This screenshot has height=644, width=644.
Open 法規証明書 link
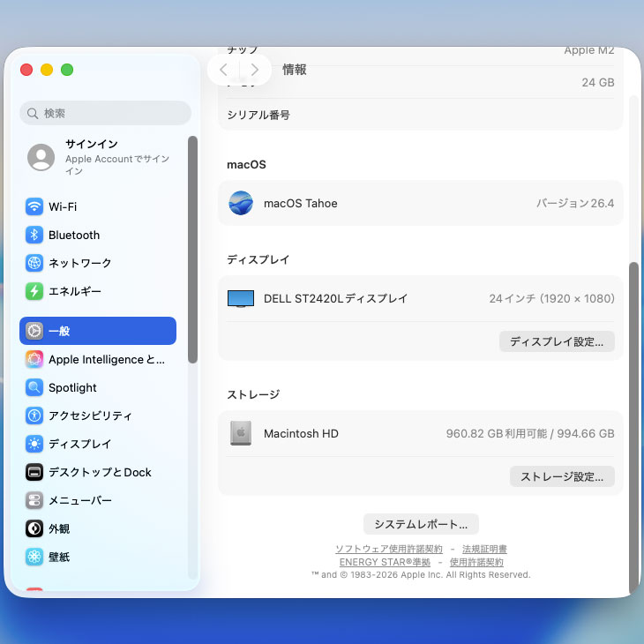484,549
